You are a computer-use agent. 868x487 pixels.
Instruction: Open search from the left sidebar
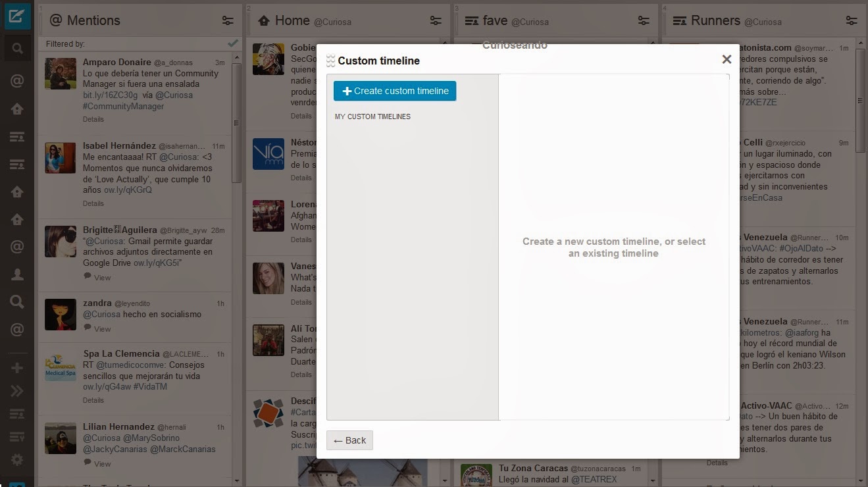pyautogui.click(x=16, y=47)
